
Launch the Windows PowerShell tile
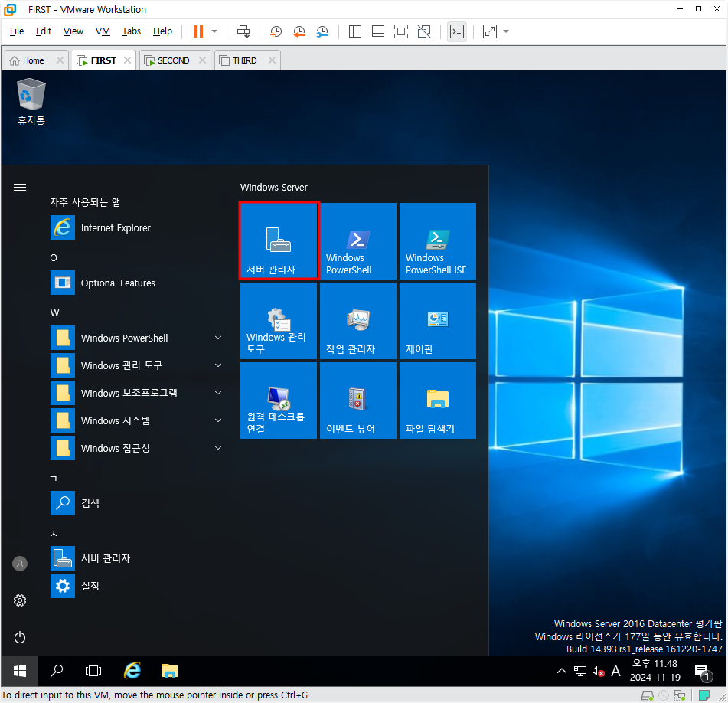[x=358, y=241]
